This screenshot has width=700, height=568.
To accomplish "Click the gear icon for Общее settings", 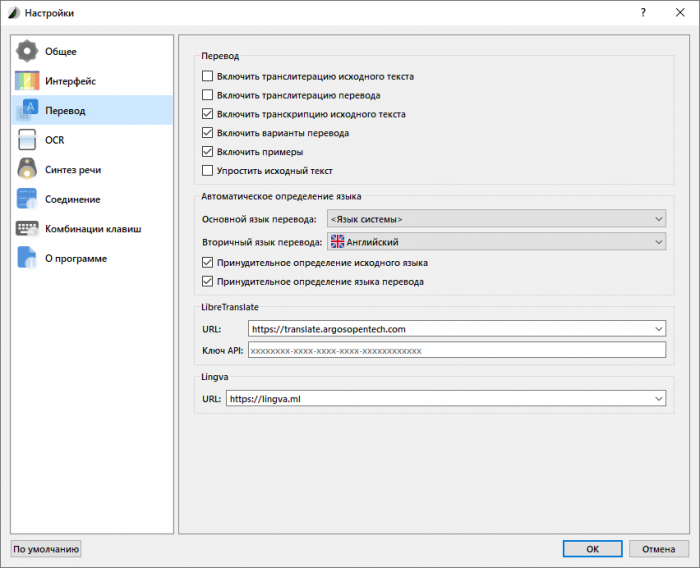I will 28,52.
